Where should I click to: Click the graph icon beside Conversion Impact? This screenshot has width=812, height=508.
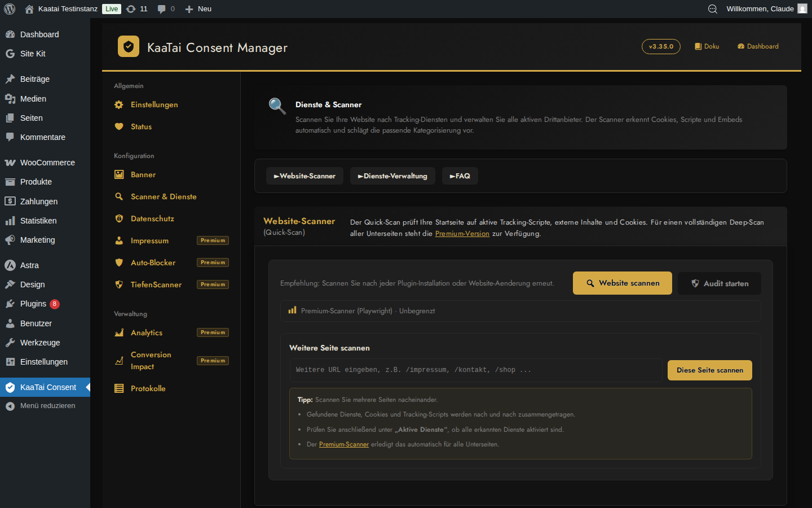point(119,361)
